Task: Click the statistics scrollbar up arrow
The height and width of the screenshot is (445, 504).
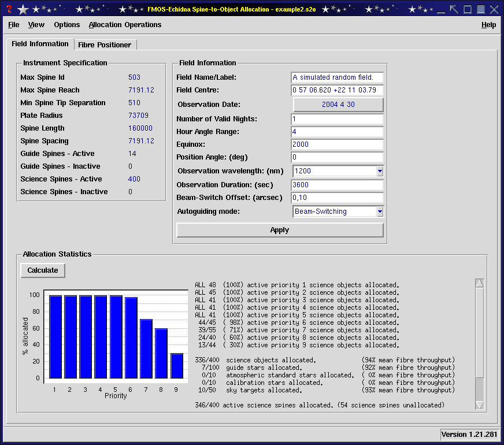Action: point(480,283)
